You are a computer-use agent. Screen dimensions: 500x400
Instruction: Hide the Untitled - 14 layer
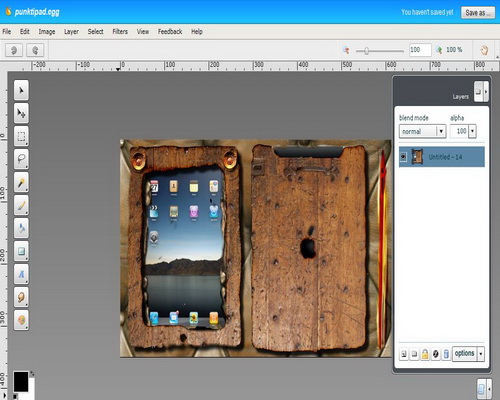click(x=403, y=157)
